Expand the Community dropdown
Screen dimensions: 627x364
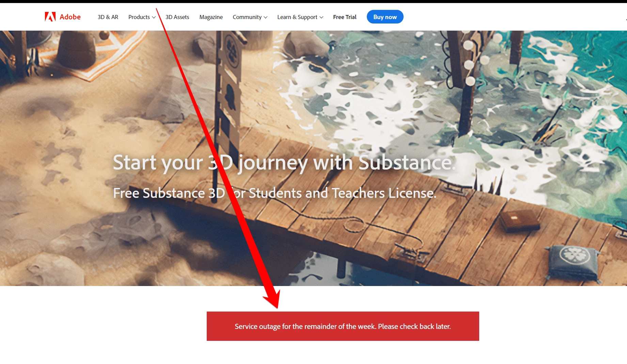[250, 17]
